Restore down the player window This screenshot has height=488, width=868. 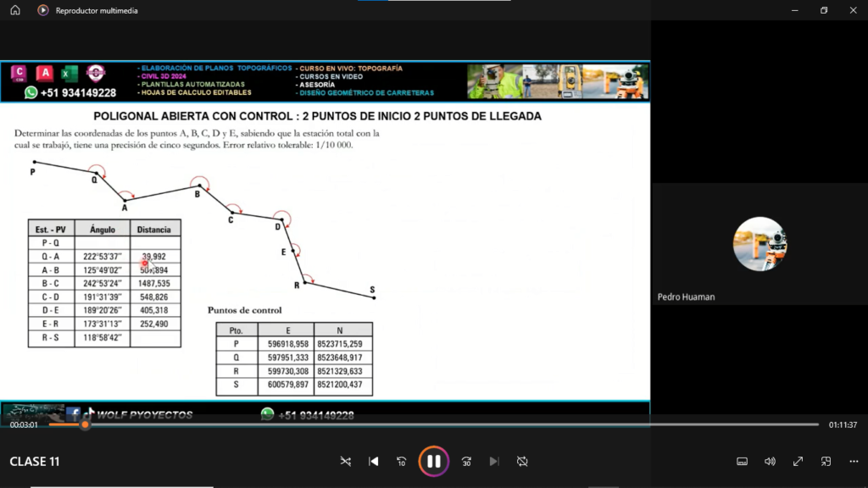tap(823, 10)
